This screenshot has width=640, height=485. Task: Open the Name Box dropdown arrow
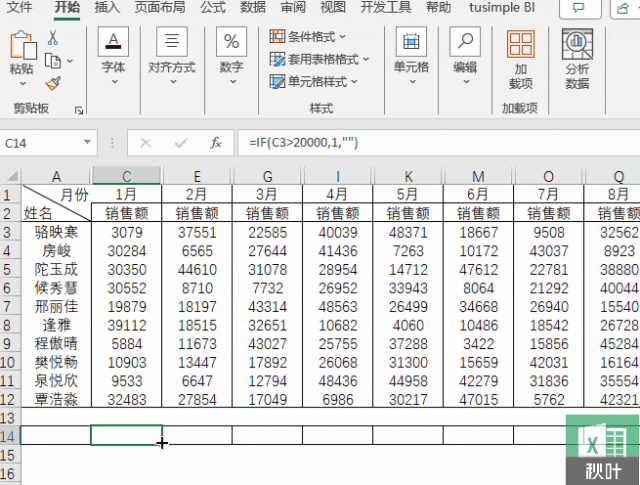click(x=87, y=142)
